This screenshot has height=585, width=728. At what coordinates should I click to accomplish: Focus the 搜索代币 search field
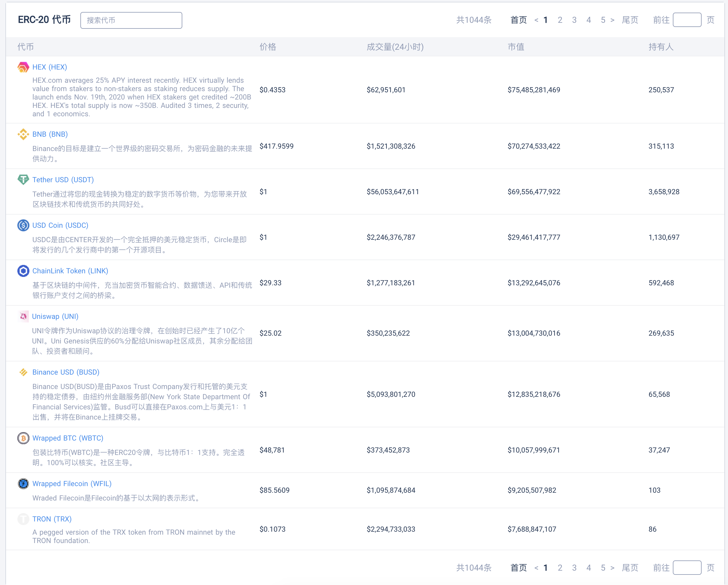pos(131,20)
